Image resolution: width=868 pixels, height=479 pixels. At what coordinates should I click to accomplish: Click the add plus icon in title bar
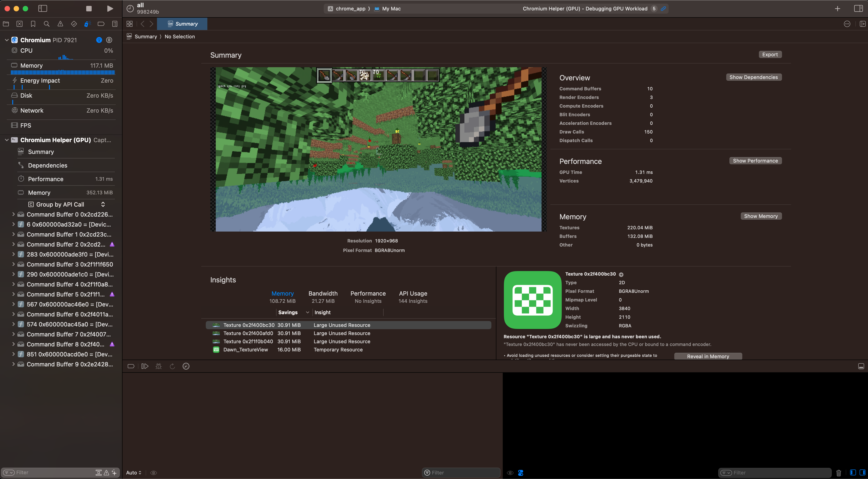(837, 9)
